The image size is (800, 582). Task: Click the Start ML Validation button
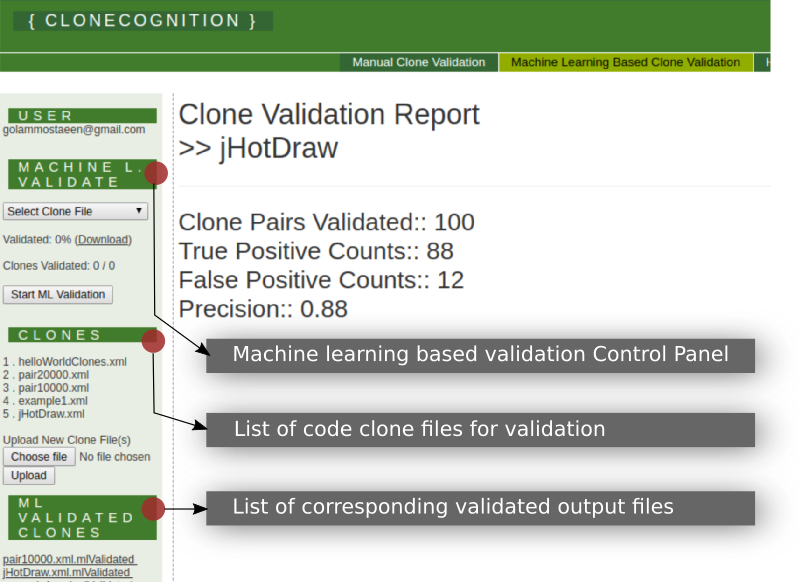click(x=58, y=294)
